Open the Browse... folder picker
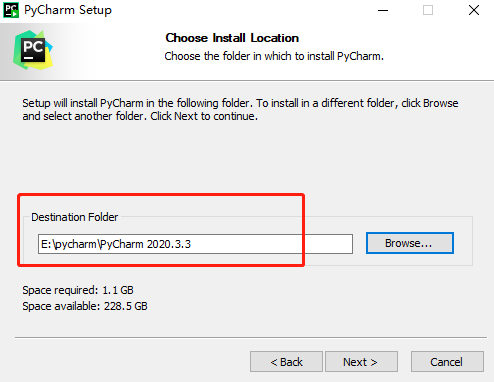This screenshot has width=494, height=382. pos(410,243)
